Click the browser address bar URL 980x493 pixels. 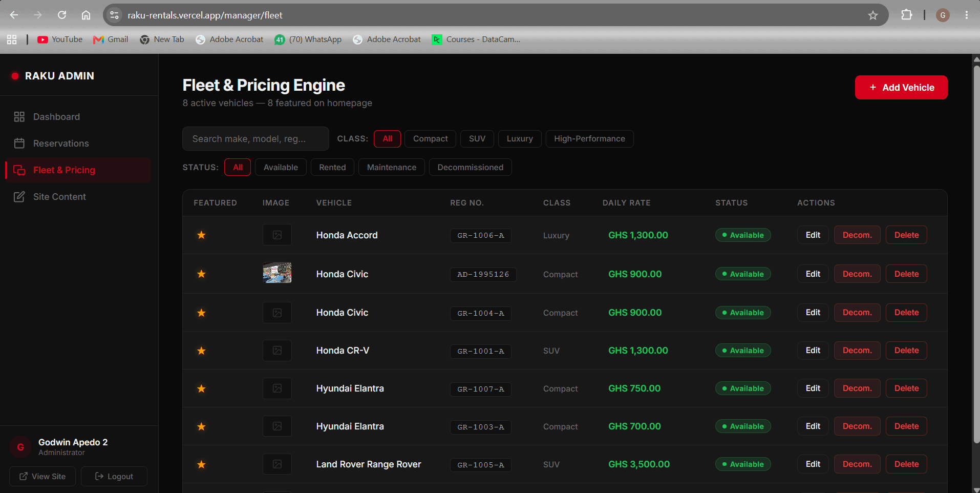pyautogui.click(x=205, y=15)
